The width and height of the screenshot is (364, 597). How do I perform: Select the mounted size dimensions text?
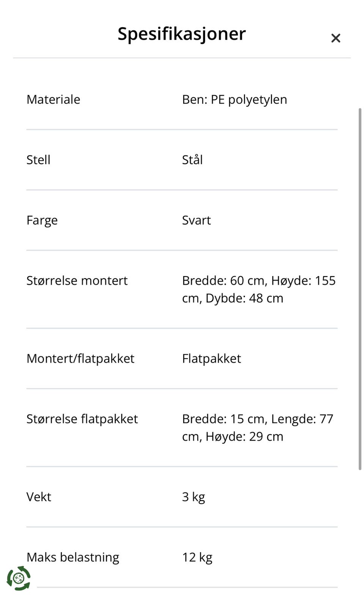tap(259, 289)
